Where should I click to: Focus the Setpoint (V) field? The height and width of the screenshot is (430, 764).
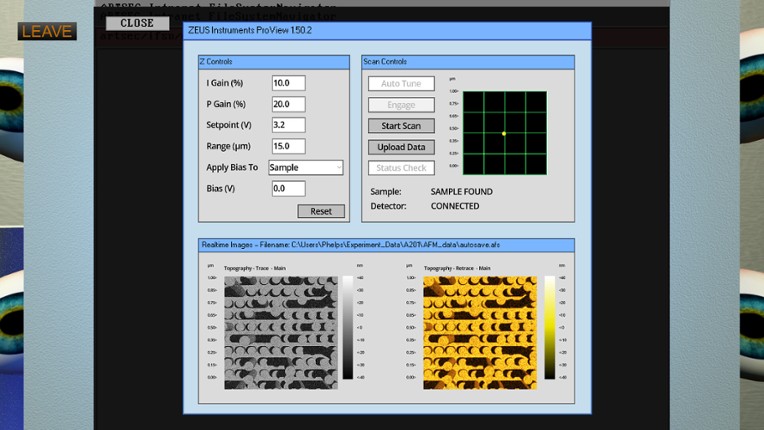(x=288, y=125)
